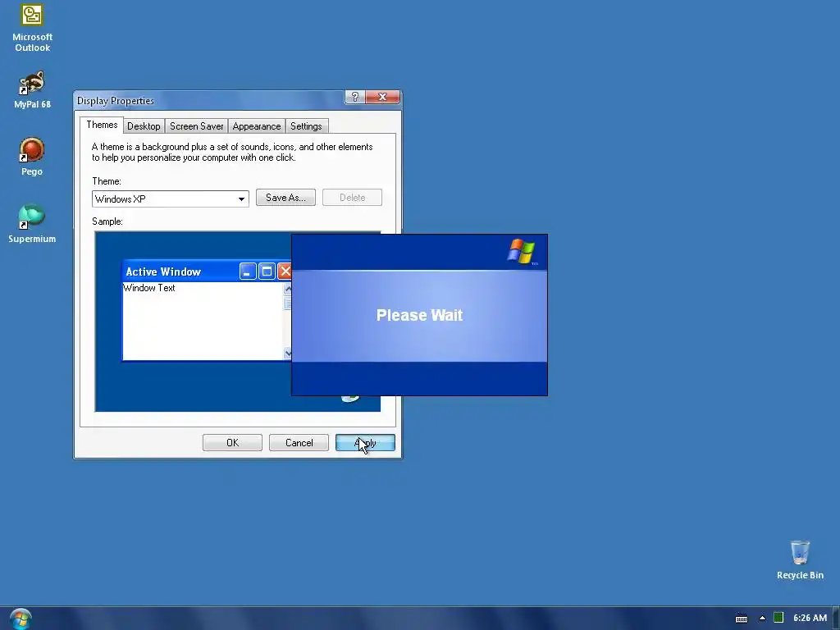The width and height of the screenshot is (840, 630).
Task: Click the sample window maximize icon
Action: [x=267, y=272]
